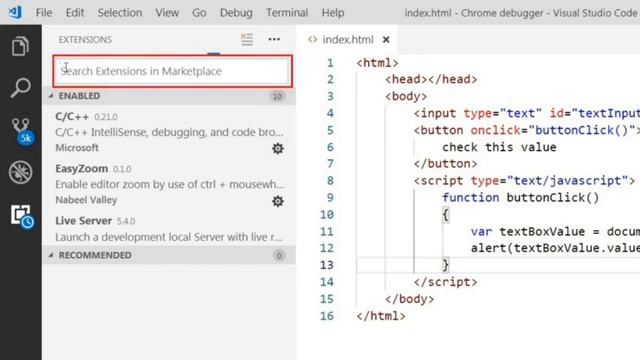The width and height of the screenshot is (640, 360).
Task: Focus the Search Extensions in Marketplace field
Action: [172, 71]
